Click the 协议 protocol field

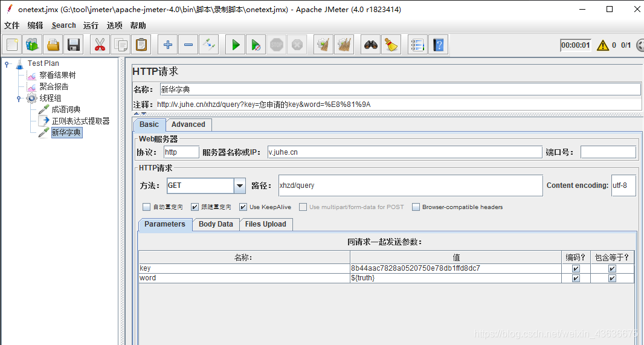[x=181, y=152]
